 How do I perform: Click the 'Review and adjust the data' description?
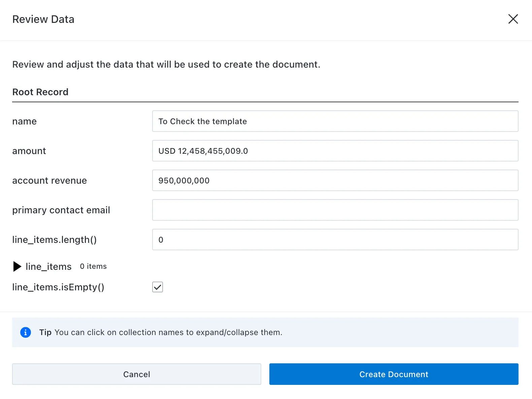point(166,64)
